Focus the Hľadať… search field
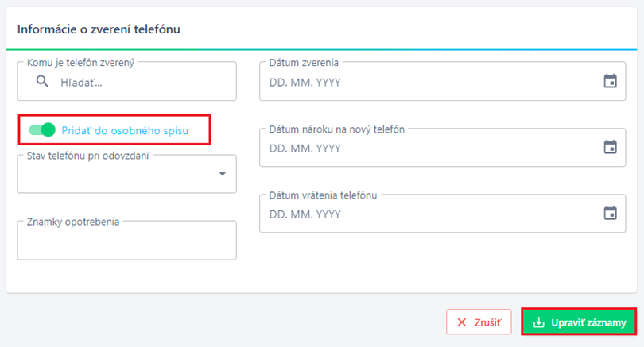 pyautogui.click(x=127, y=82)
